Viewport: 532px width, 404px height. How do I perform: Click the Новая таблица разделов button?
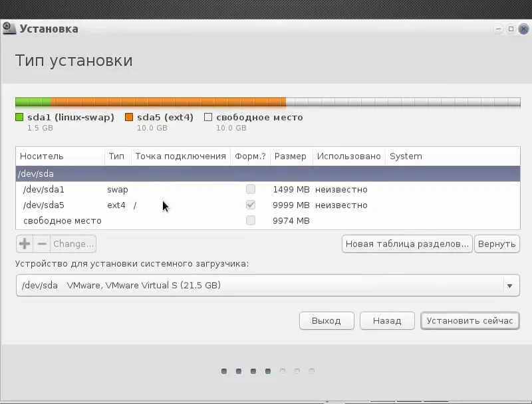point(407,244)
